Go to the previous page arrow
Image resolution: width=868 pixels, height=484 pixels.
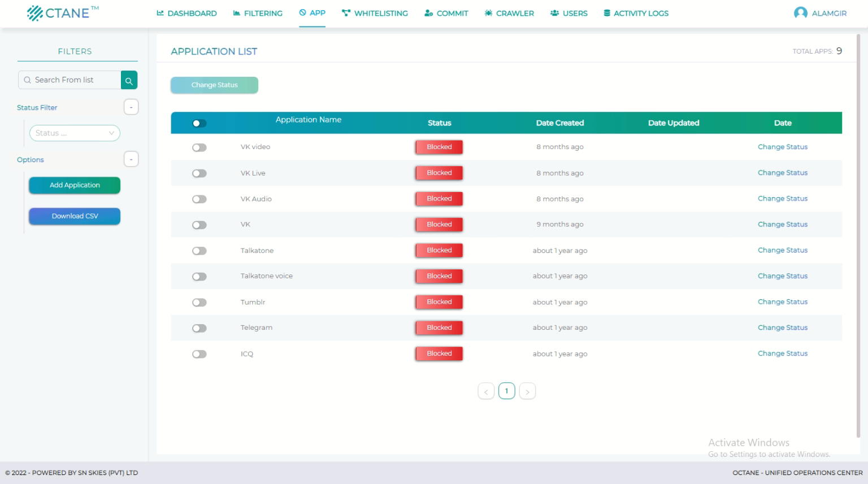pos(486,391)
